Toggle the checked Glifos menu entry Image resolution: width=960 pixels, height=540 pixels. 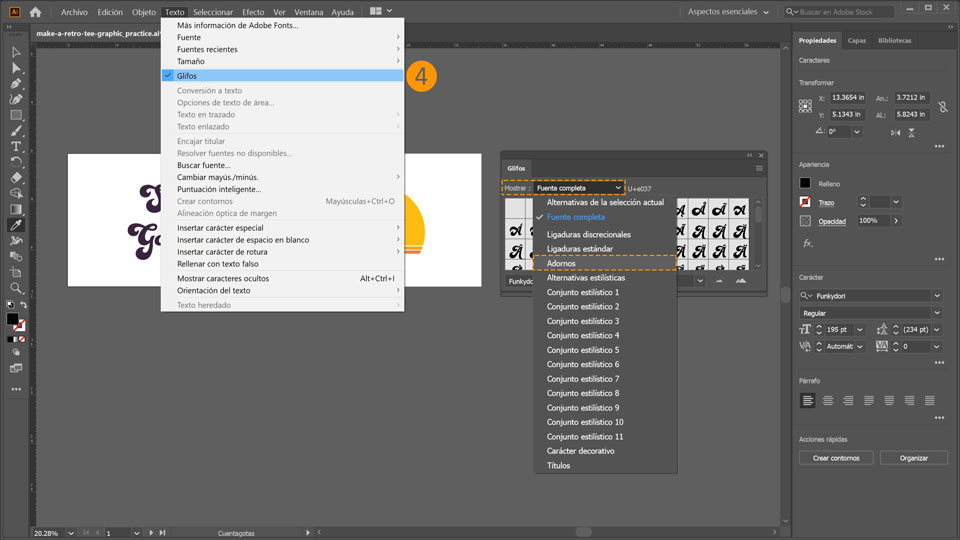[x=282, y=76]
